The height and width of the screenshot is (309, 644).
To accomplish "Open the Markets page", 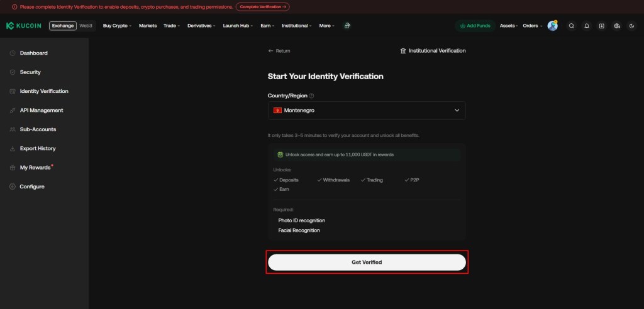I will [148, 26].
